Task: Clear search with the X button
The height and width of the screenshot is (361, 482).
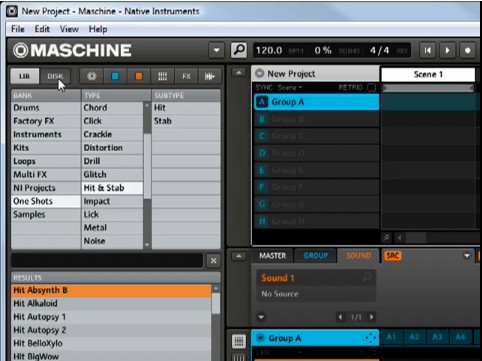Action: click(214, 261)
